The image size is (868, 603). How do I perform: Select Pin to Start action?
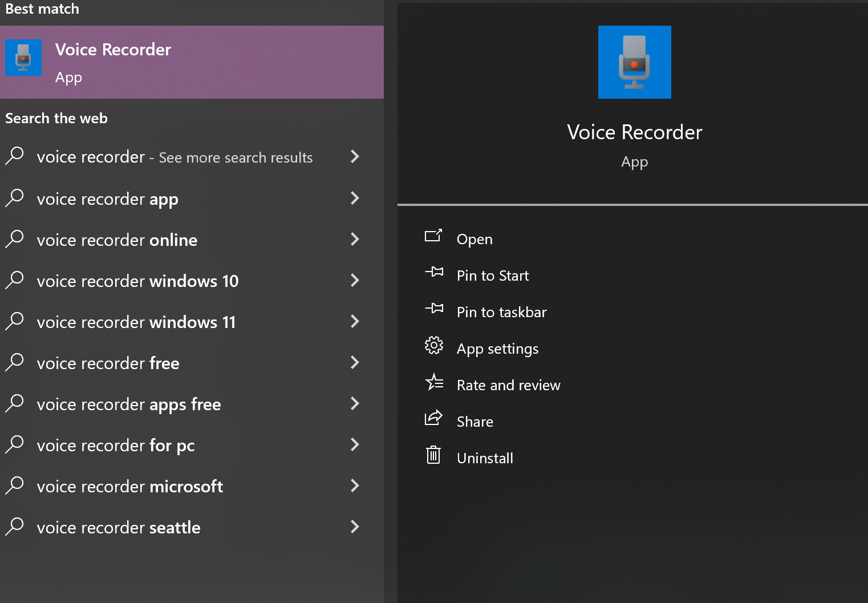493,276
